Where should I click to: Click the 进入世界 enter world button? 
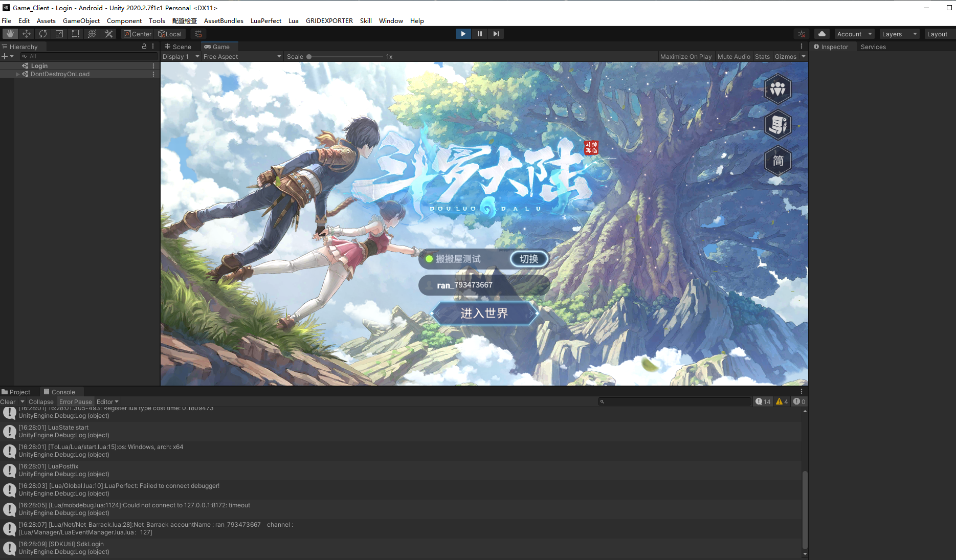click(484, 313)
